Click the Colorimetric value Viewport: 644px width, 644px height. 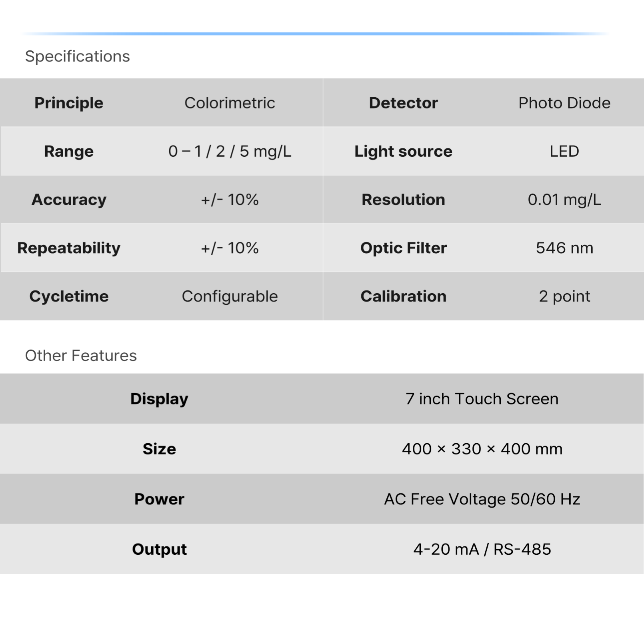click(x=230, y=103)
